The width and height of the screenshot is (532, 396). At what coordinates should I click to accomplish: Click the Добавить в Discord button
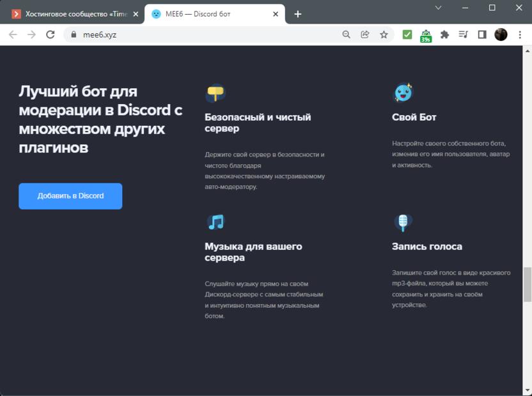coord(70,196)
